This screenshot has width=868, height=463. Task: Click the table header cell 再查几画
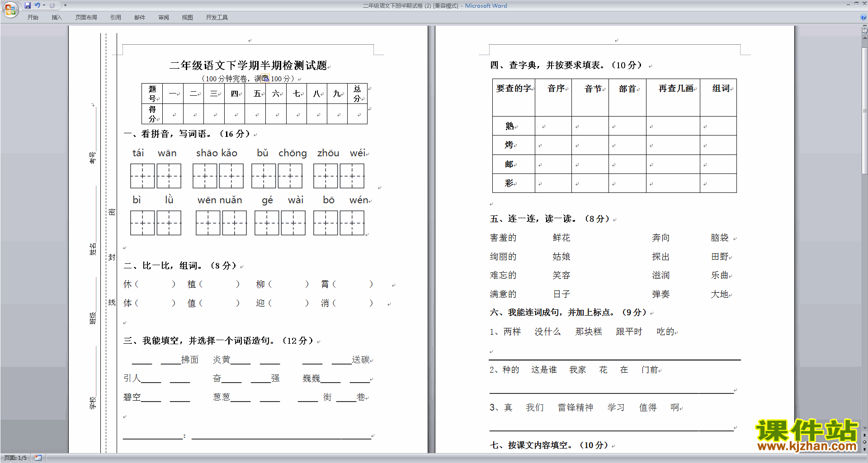click(x=673, y=98)
